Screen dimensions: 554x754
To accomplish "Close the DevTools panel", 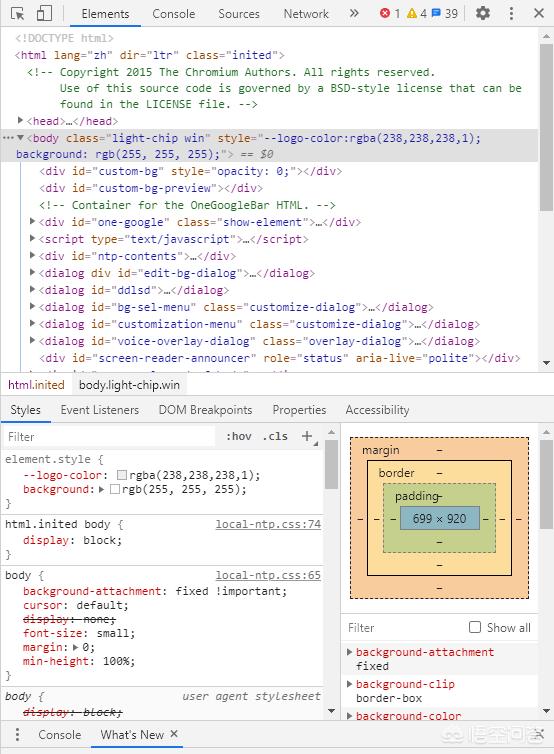I will (x=539, y=13).
